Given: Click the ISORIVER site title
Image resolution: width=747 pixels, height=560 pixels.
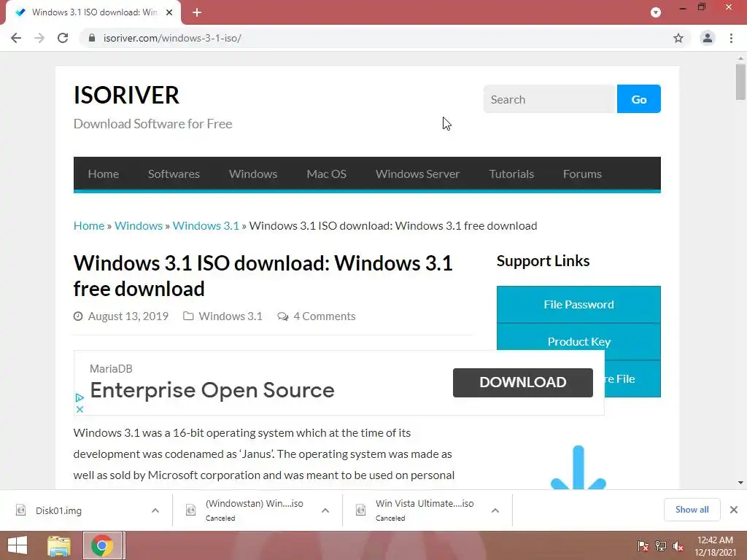Looking at the screenshot, I should point(126,95).
